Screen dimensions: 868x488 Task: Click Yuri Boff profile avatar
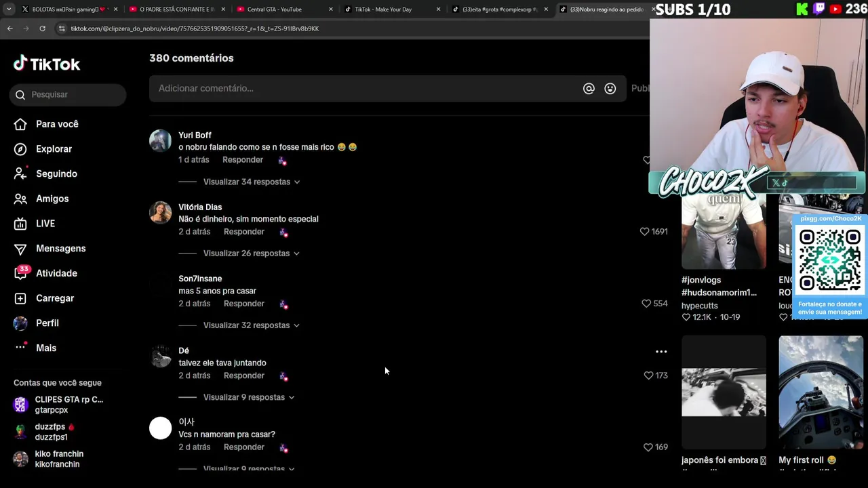pos(161,140)
